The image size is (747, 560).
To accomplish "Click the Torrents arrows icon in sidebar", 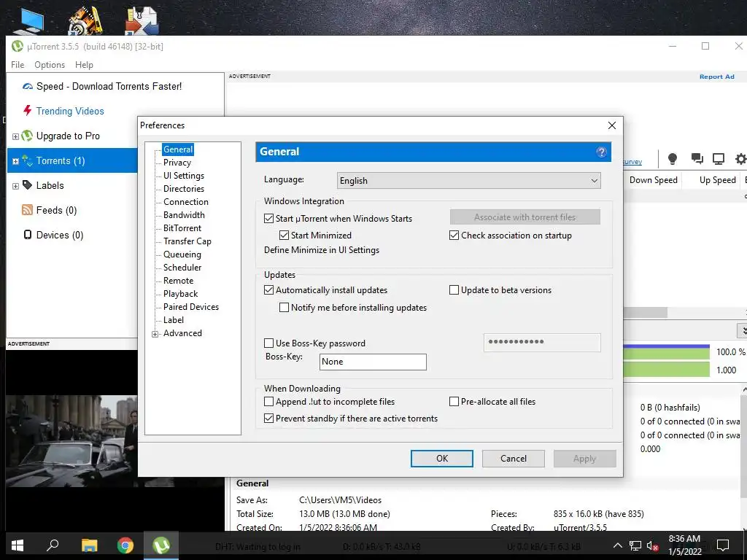I will click(27, 160).
